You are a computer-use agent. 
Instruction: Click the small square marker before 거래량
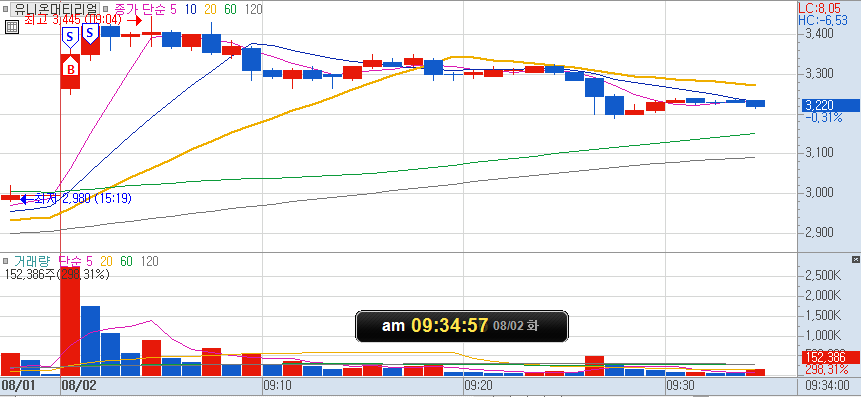pos(5,261)
